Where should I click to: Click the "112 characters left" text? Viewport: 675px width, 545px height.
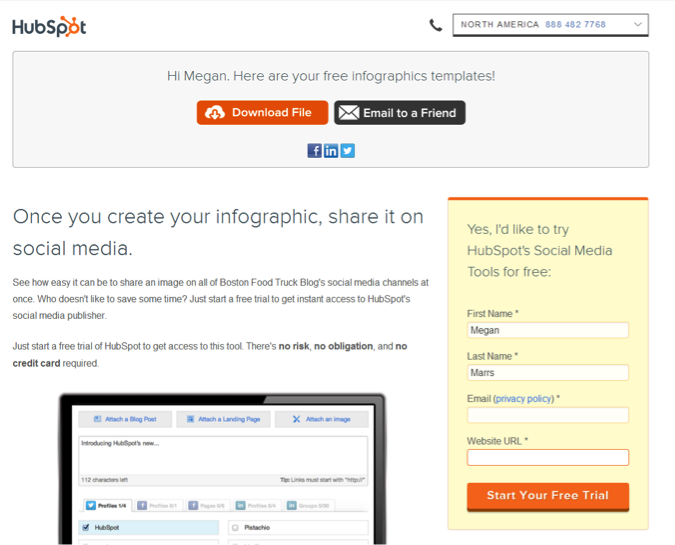(x=104, y=480)
